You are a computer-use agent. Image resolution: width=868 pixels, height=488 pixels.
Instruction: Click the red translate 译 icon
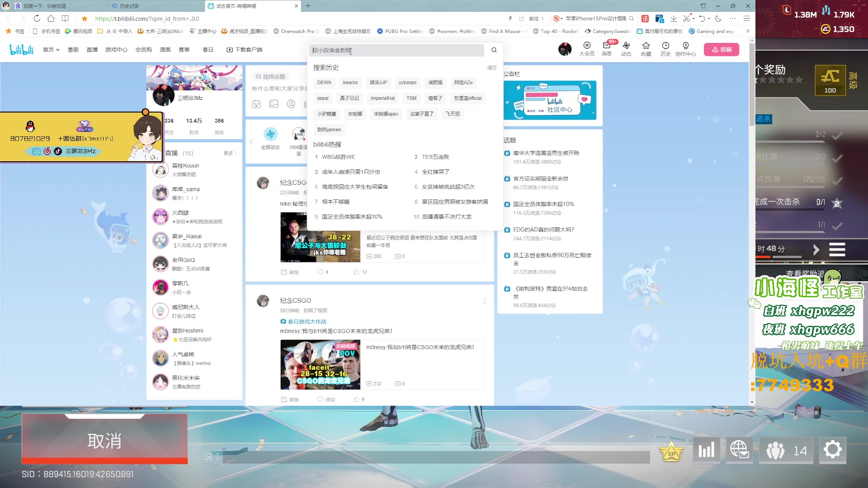645,19
